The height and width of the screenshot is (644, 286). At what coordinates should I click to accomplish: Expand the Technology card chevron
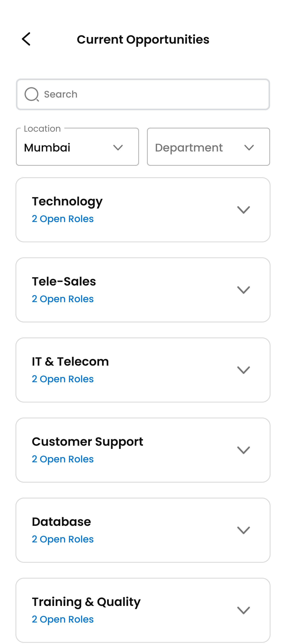[x=243, y=210]
